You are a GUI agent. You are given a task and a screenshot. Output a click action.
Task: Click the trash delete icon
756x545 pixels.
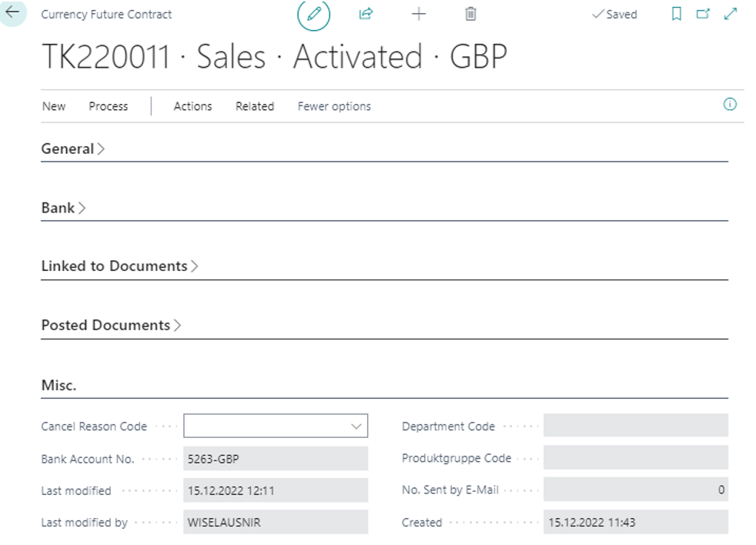coord(471,14)
